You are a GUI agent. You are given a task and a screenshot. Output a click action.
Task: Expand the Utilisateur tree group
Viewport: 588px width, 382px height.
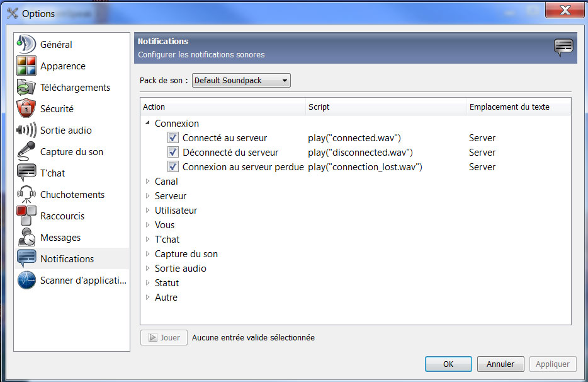click(148, 211)
